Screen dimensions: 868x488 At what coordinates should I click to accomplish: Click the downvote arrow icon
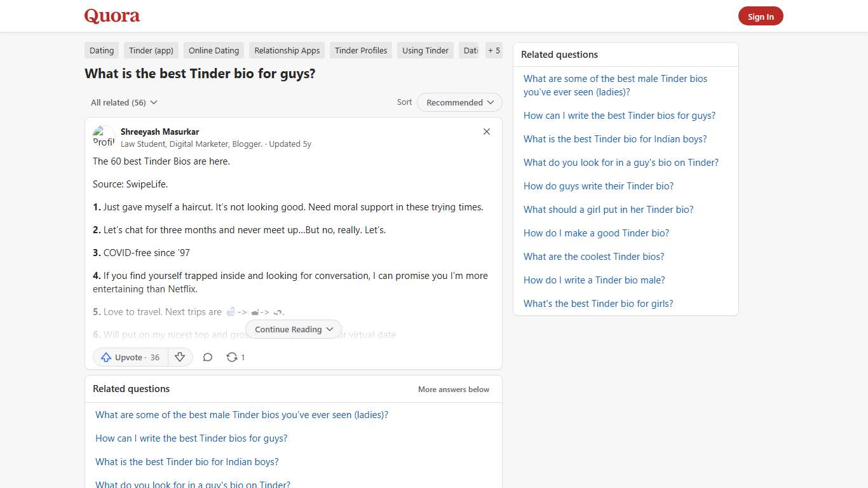point(180,357)
